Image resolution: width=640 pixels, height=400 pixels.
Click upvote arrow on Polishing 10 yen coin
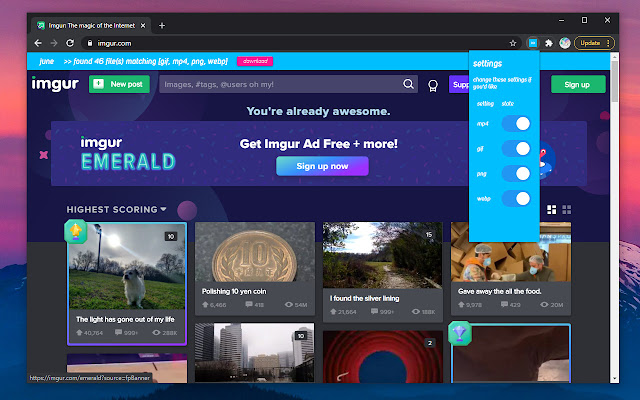point(205,304)
